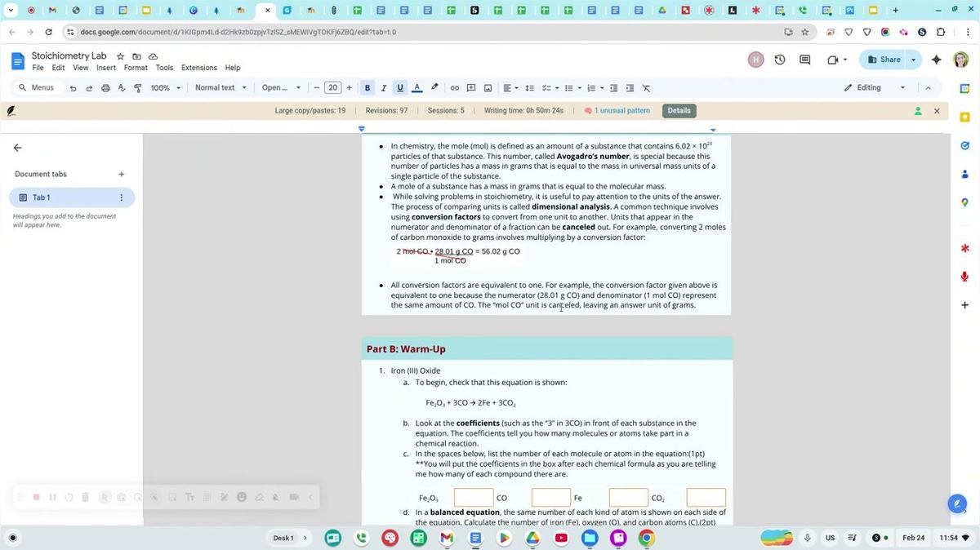Open the paragraph styles dropdown

click(215, 87)
